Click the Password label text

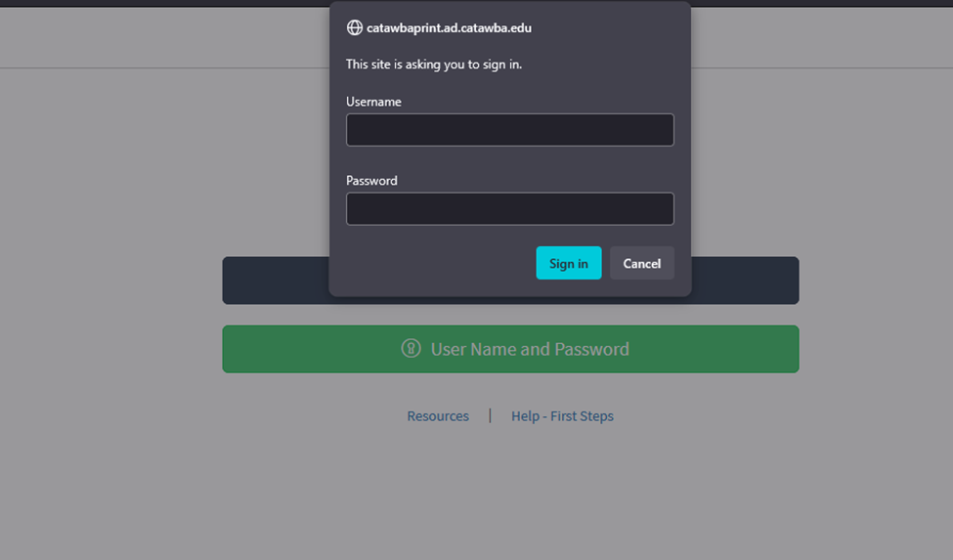(371, 181)
